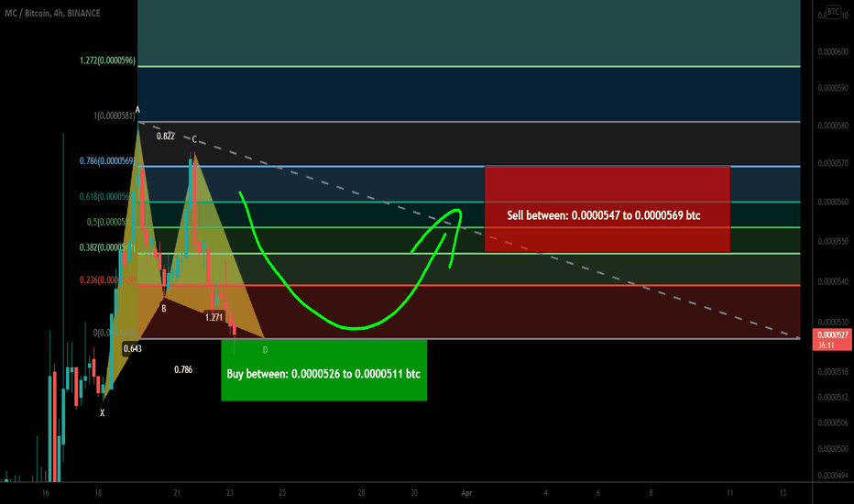Select point B label of harmonic pattern

point(163,309)
